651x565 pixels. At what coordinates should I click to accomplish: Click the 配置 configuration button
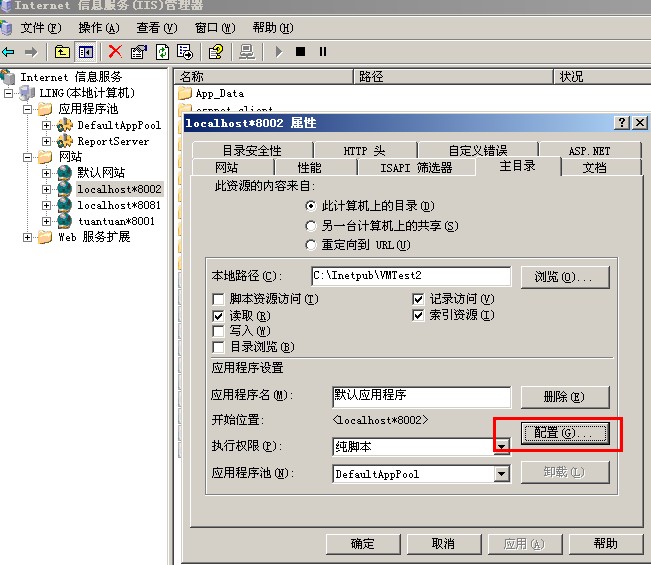tap(565, 433)
